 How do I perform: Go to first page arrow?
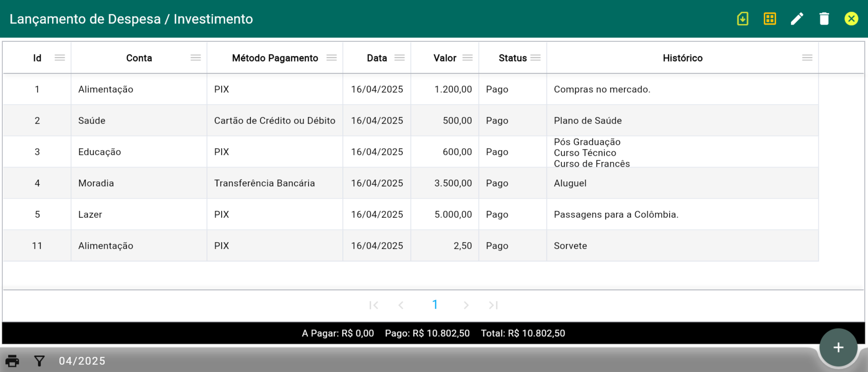374,305
